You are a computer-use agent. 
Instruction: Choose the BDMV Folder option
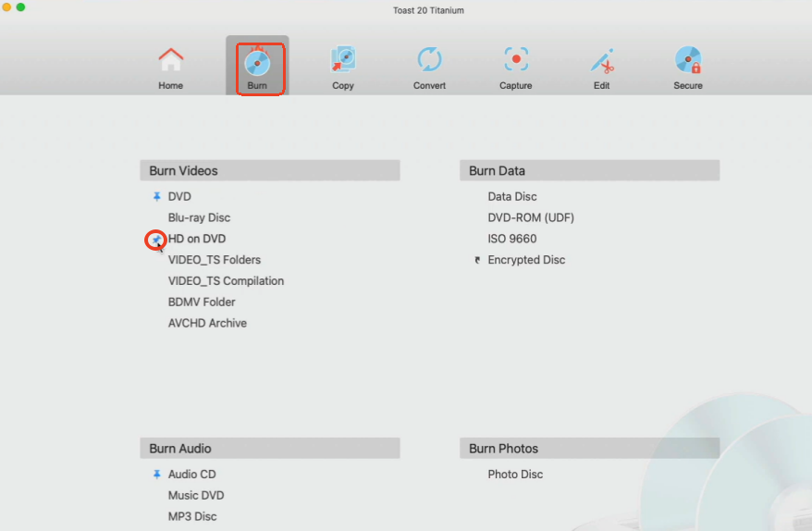tap(202, 303)
